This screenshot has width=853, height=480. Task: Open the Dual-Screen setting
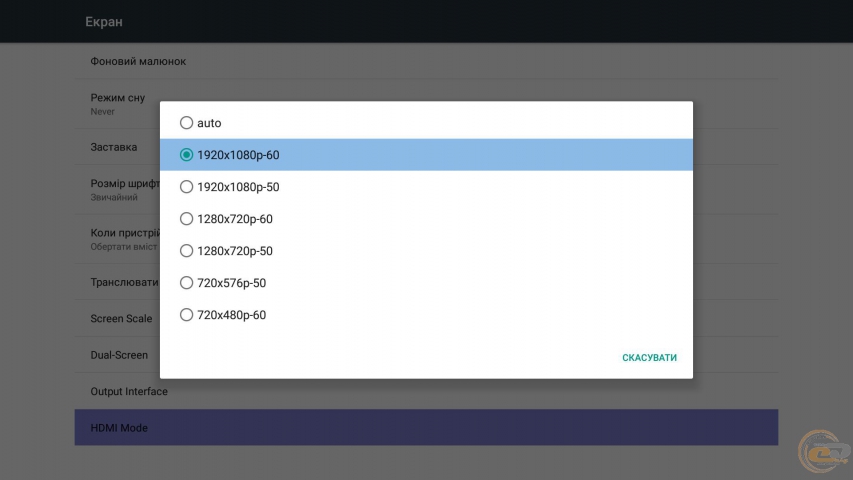pyautogui.click(x=119, y=355)
